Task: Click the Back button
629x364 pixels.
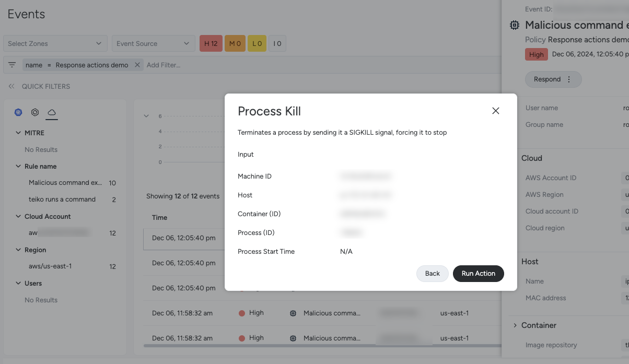Action: 432,274
